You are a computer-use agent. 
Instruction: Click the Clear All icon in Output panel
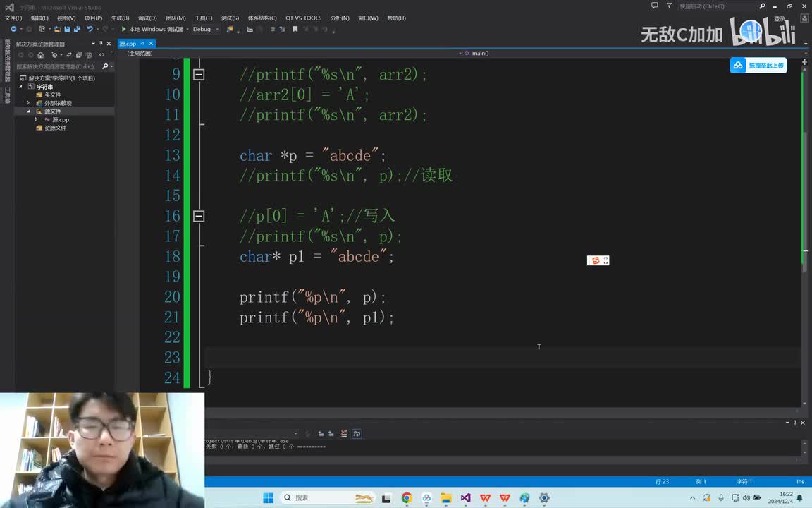point(344,433)
